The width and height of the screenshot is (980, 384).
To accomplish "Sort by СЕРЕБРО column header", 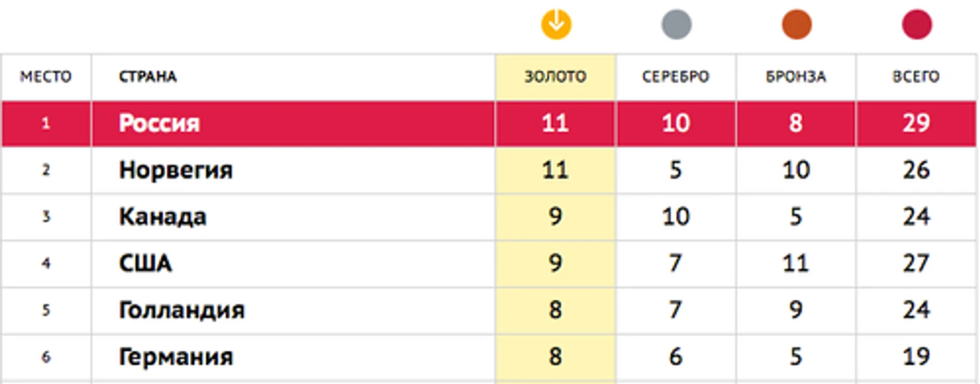I will coord(675,77).
